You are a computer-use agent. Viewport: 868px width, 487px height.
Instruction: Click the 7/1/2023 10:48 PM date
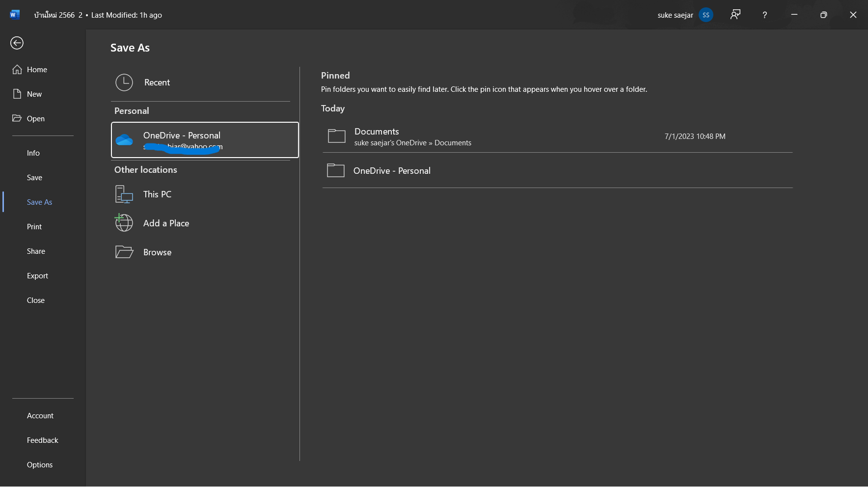(x=695, y=136)
